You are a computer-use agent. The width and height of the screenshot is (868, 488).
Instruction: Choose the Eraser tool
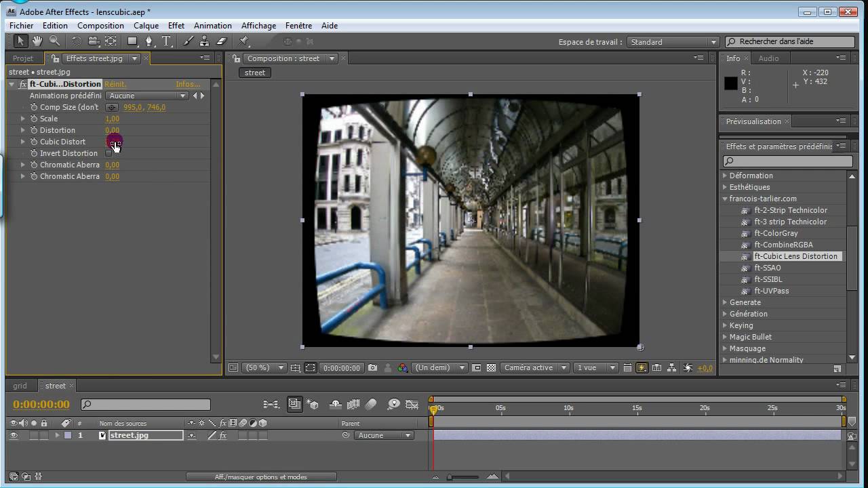coord(221,41)
